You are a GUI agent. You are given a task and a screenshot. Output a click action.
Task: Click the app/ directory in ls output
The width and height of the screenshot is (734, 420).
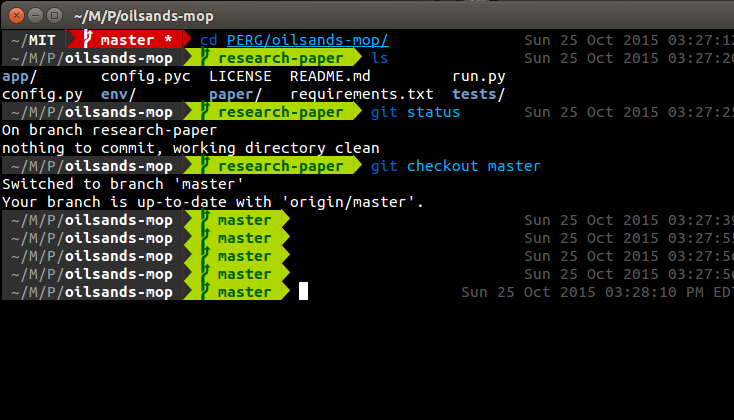tap(19, 76)
